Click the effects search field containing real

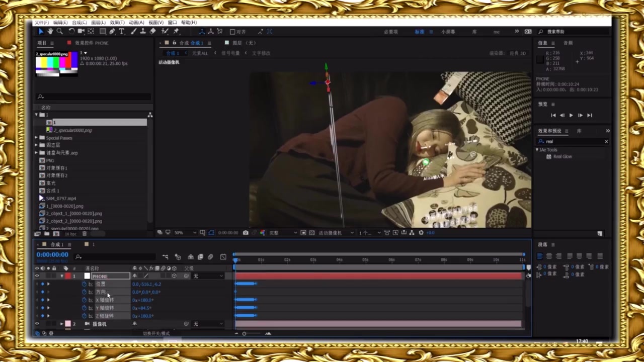[x=573, y=141]
